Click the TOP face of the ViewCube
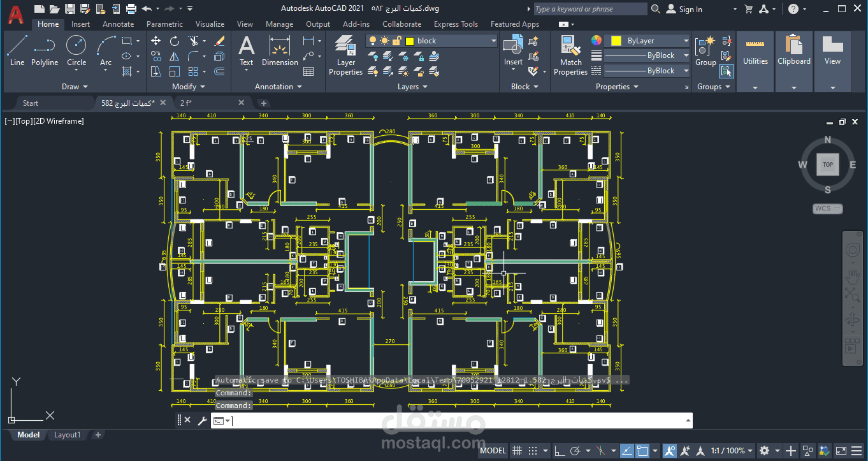 coord(827,165)
